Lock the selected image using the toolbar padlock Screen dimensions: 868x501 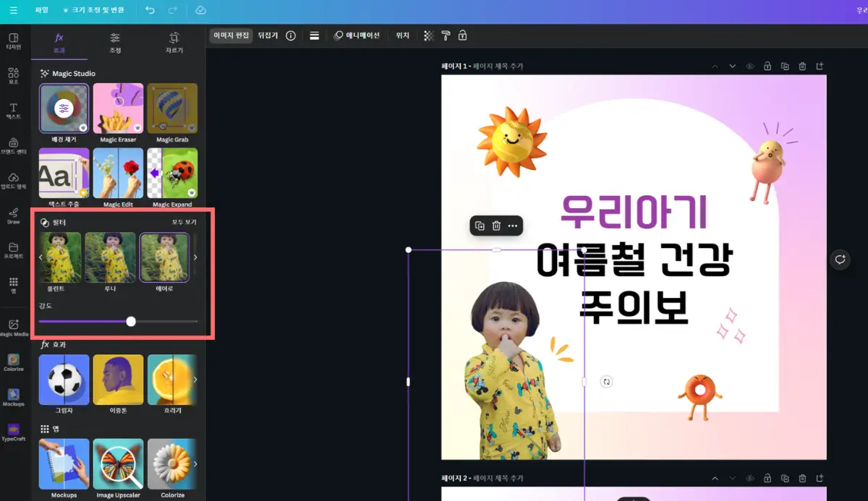[x=462, y=35]
